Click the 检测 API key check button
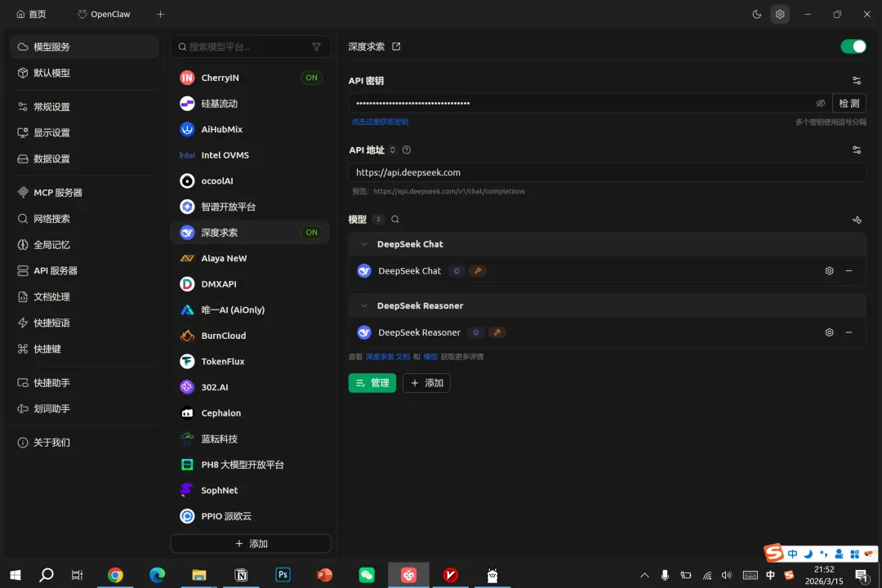 click(849, 103)
